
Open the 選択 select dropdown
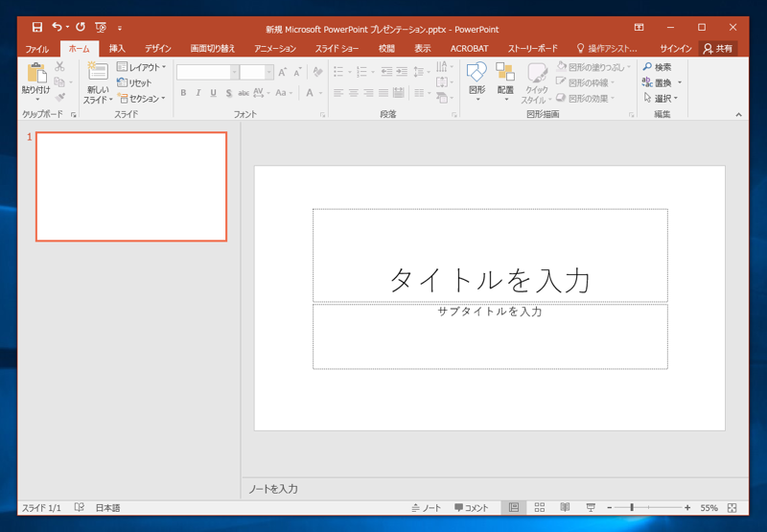click(x=662, y=98)
